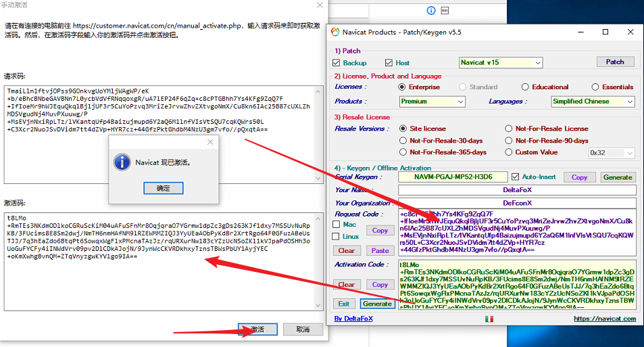Click the Your Name field with DeltaFoX

517,190
